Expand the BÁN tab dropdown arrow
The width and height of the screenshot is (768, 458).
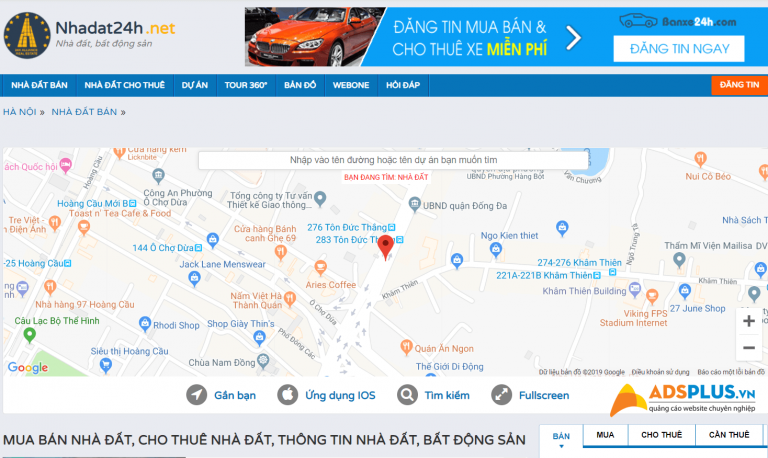tap(561, 446)
